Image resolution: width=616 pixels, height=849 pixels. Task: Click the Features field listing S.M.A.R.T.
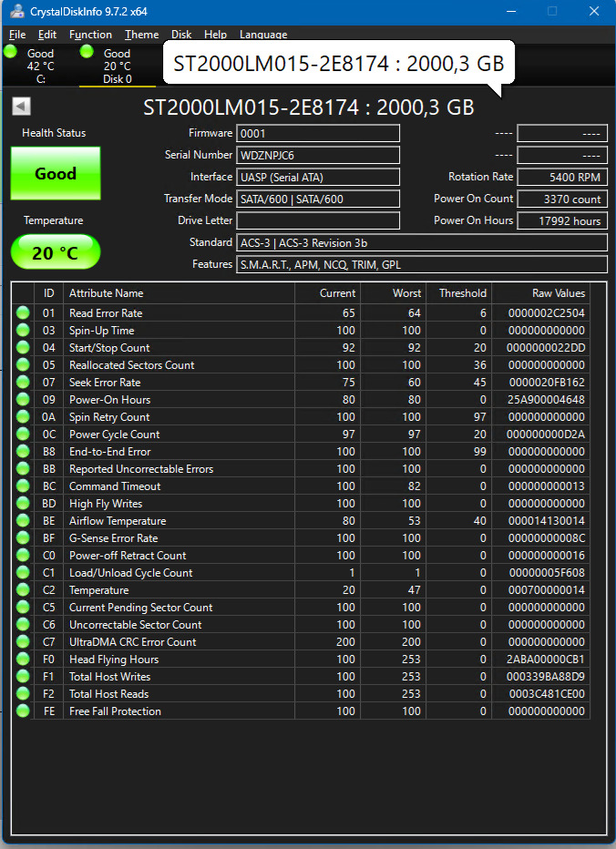point(422,264)
